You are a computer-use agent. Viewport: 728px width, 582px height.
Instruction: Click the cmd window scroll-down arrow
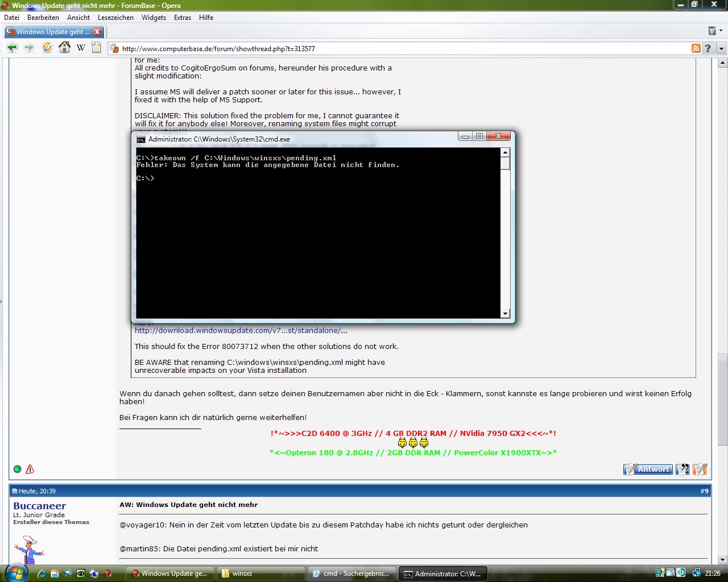click(x=505, y=314)
